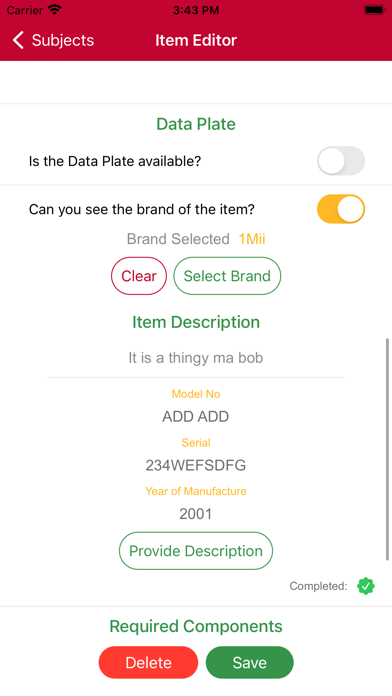Delete this item
The image size is (392, 696).
coord(148,662)
